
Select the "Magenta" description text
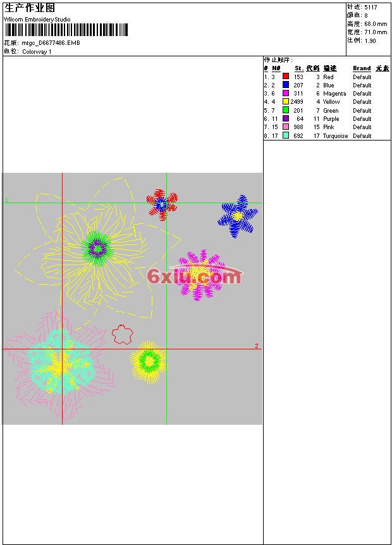click(334, 94)
